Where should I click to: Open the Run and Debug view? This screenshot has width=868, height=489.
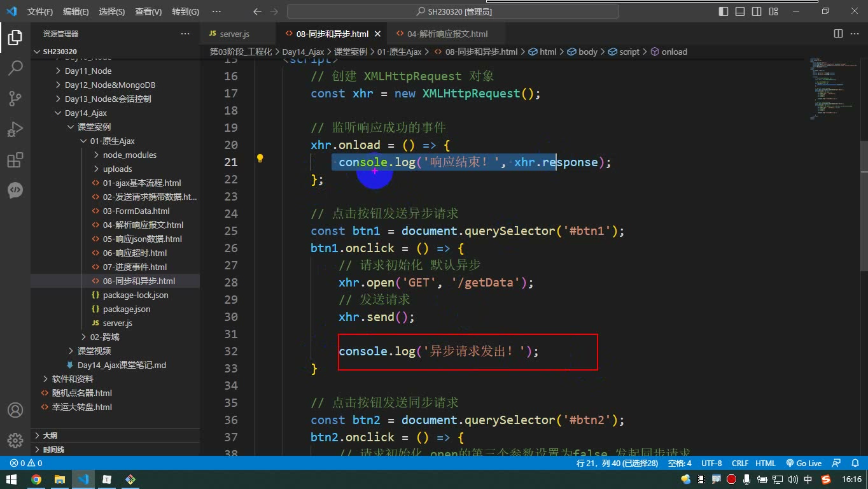(x=15, y=129)
